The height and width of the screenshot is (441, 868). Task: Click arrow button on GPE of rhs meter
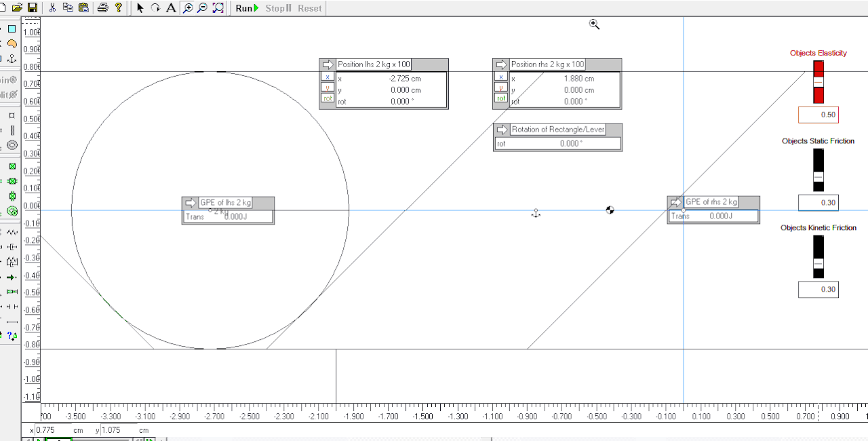[x=676, y=202]
